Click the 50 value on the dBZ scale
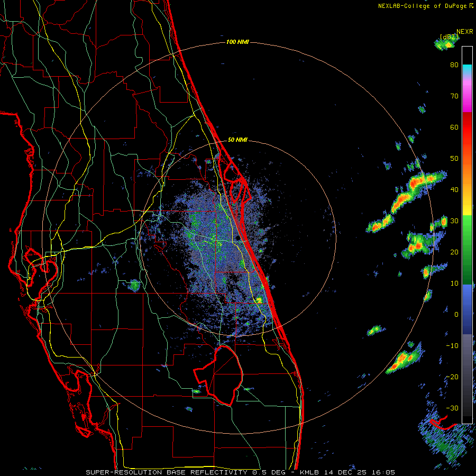 coord(454,159)
